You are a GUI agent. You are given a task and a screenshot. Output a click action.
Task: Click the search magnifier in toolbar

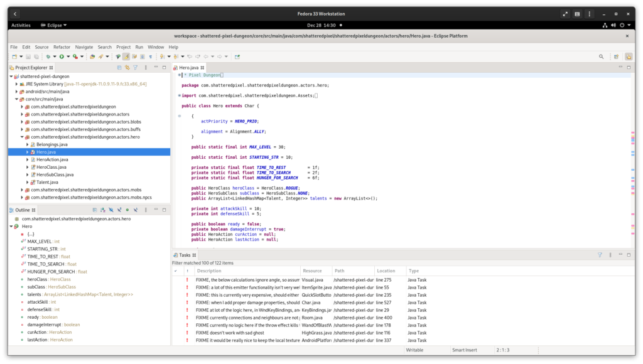(601, 56)
